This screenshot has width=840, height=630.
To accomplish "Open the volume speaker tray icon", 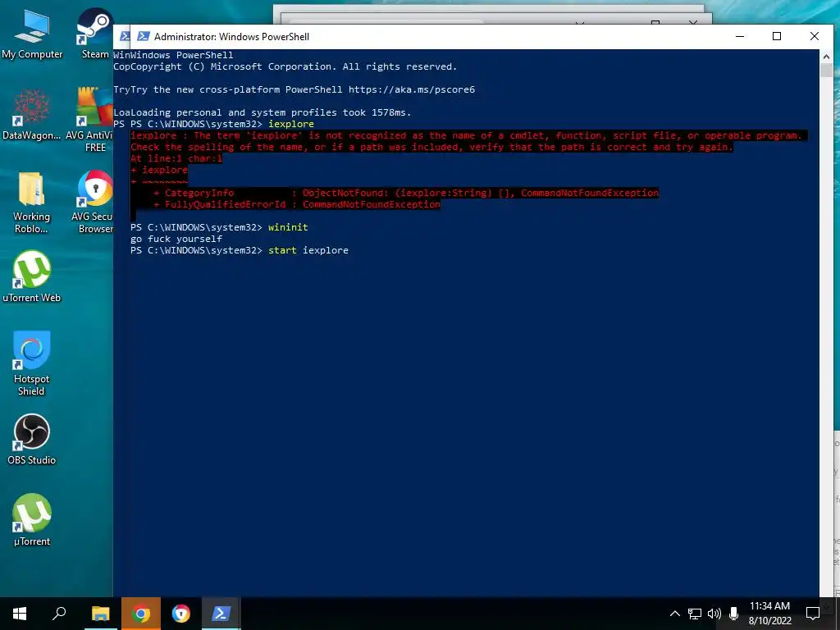I will click(x=714, y=614).
